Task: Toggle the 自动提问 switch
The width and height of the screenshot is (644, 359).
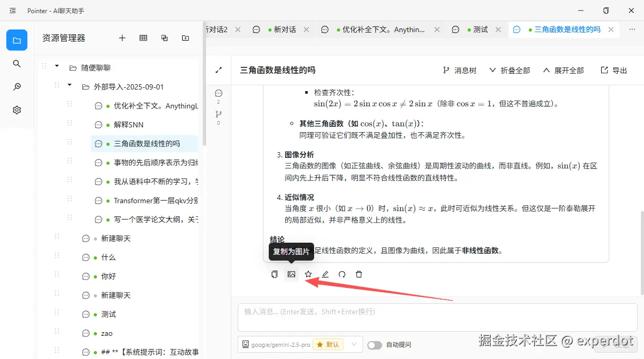Action: [375, 345]
